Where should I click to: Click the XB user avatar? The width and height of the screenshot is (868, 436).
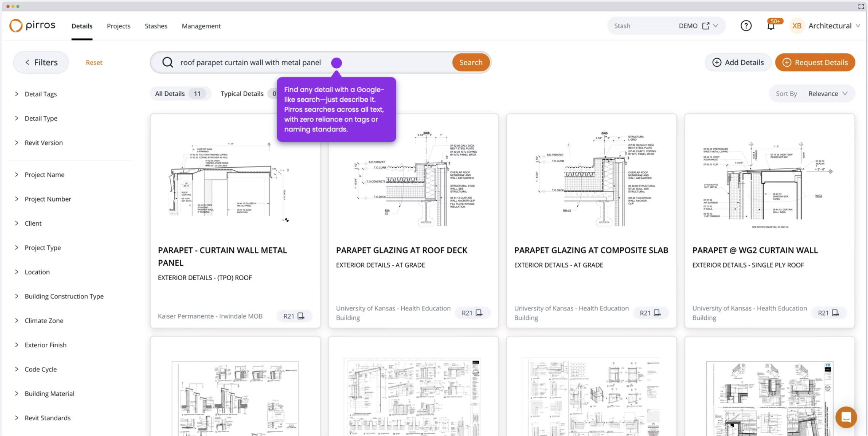coord(796,26)
